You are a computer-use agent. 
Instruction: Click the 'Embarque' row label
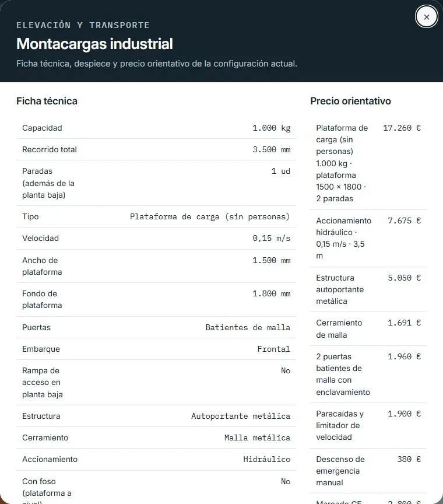[x=41, y=349]
